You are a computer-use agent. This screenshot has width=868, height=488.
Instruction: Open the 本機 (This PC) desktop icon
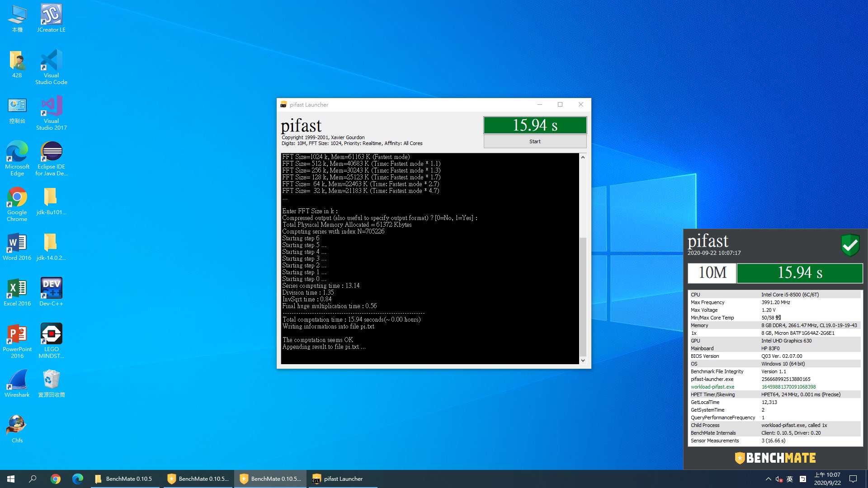(17, 19)
